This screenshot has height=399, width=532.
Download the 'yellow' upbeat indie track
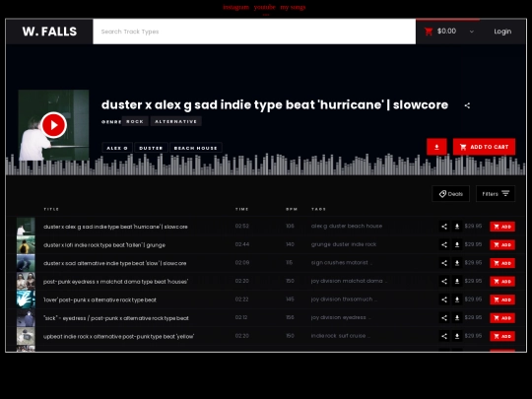click(x=457, y=336)
